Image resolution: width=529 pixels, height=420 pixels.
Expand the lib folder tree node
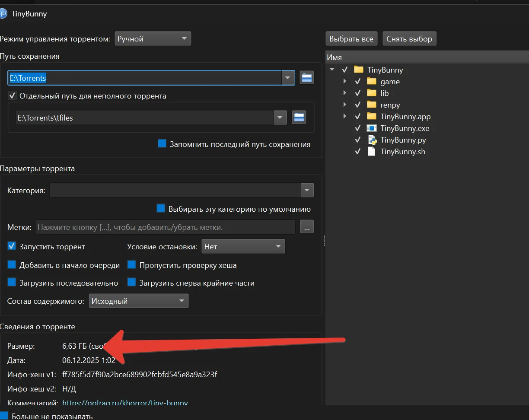tap(344, 93)
